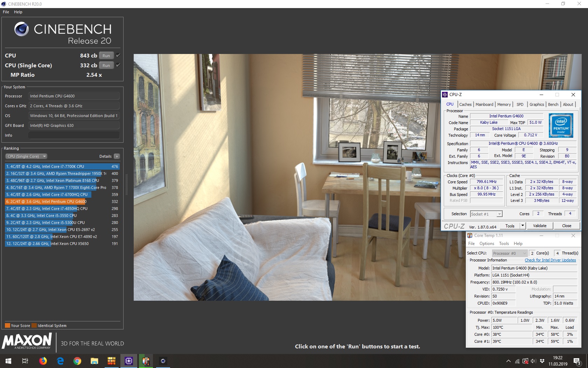The width and height of the screenshot is (588, 368).
Task: Open the Windows Start menu
Action: (8, 361)
